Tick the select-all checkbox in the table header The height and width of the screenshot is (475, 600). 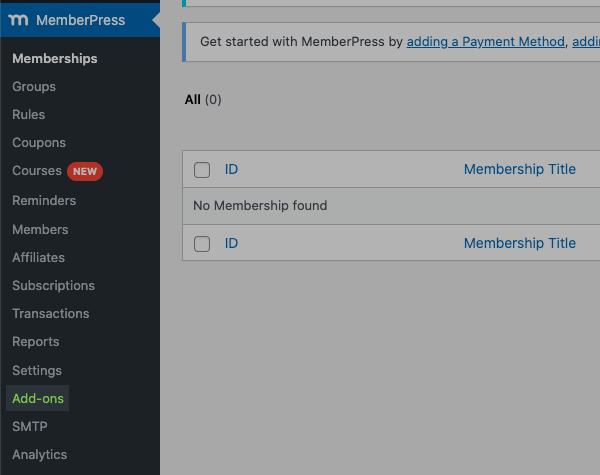[x=202, y=170]
